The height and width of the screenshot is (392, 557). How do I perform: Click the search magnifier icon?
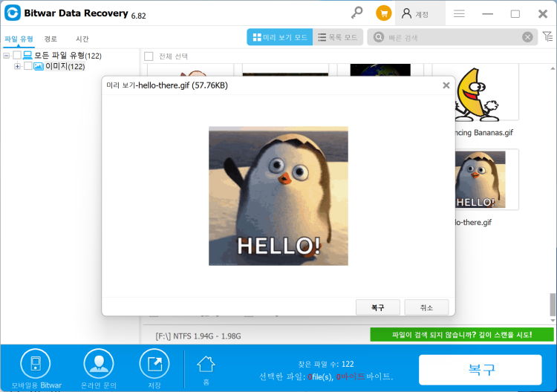pos(379,37)
